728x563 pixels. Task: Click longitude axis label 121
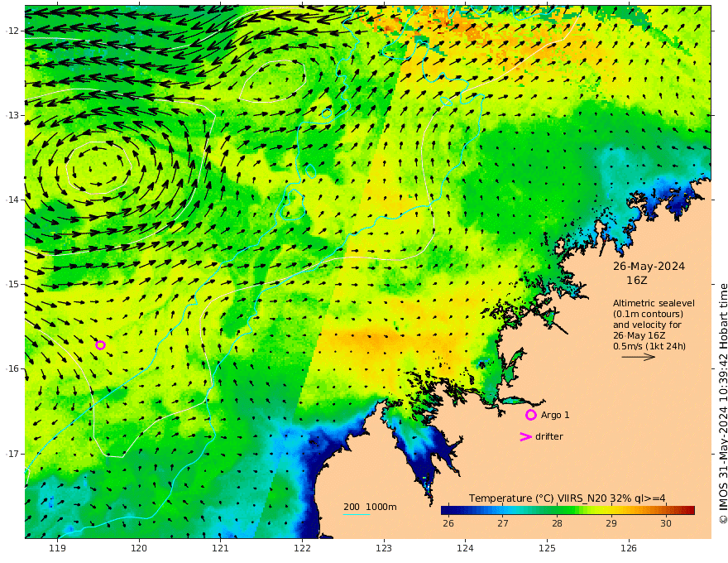221,548
